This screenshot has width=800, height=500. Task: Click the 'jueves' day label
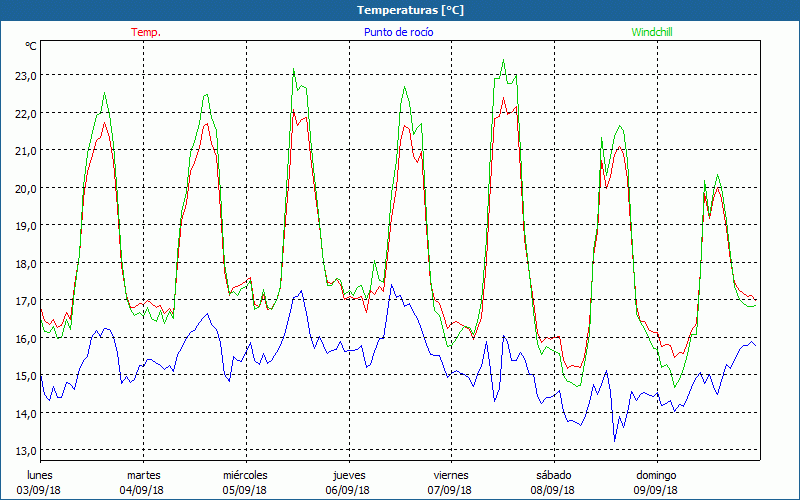point(349,475)
